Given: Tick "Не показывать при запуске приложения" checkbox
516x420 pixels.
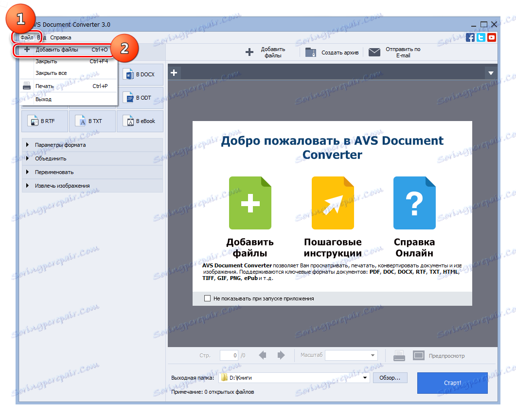Looking at the screenshot, I should pos(207,298).
